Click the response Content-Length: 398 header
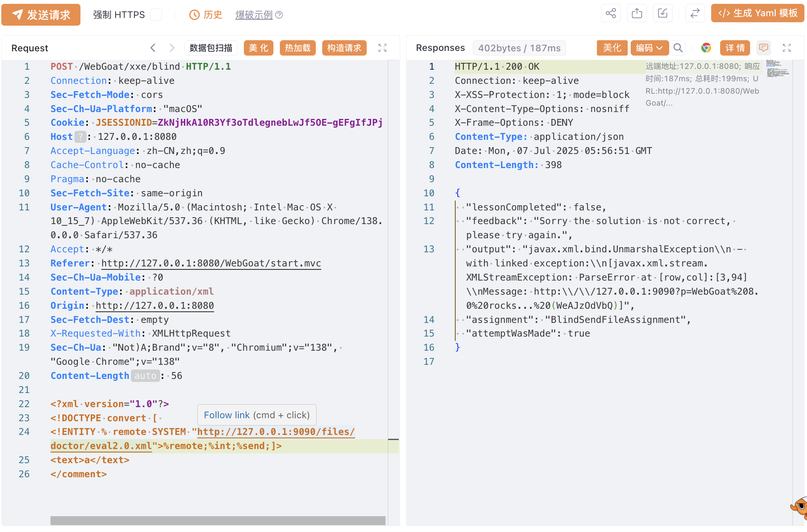The height and width of the screenshot is (532, 807). coord(508,165)
